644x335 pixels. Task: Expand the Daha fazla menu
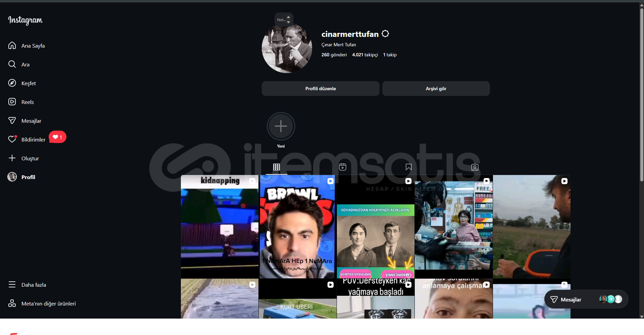(27, 285)
